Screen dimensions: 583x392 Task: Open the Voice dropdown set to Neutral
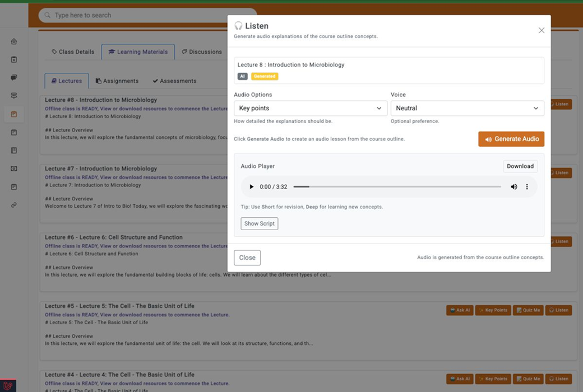(467, 108)
